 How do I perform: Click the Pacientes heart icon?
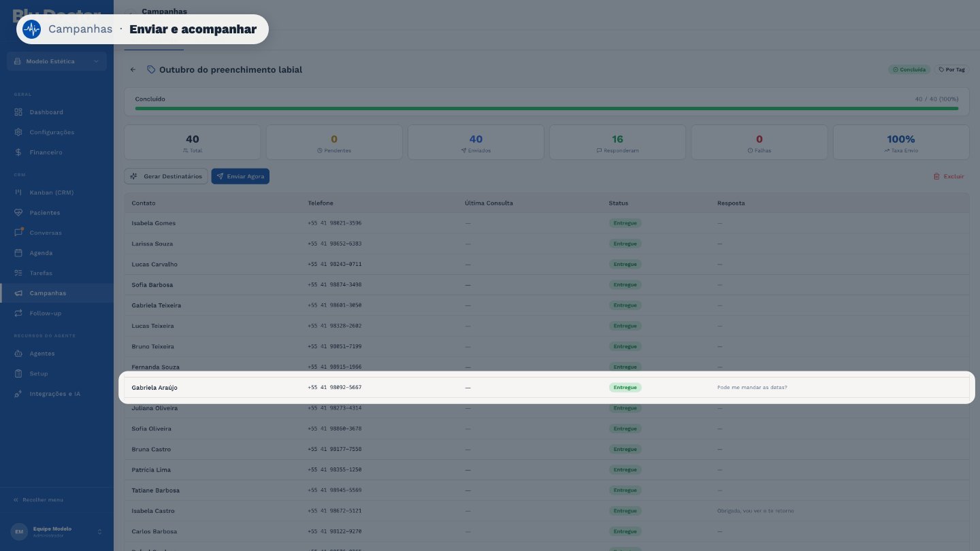pyautogui.click(x=18, y=213)
